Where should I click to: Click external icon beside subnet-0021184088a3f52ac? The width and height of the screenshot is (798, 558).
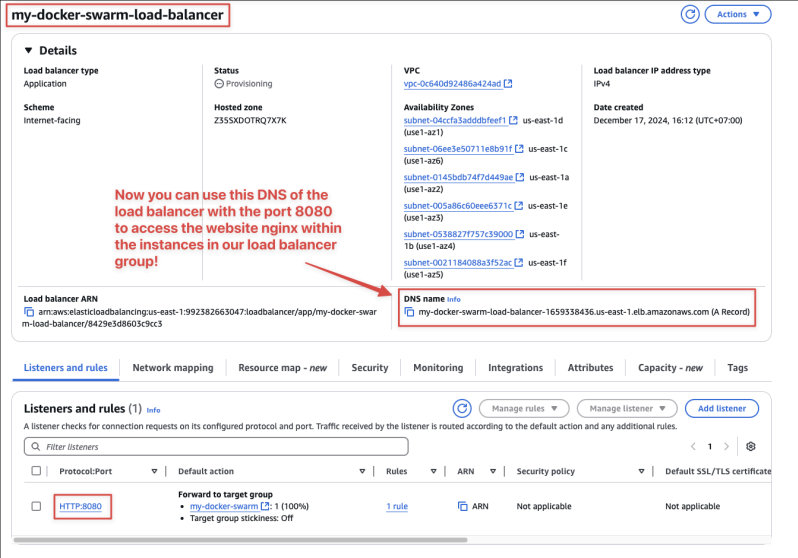point(519,263)
